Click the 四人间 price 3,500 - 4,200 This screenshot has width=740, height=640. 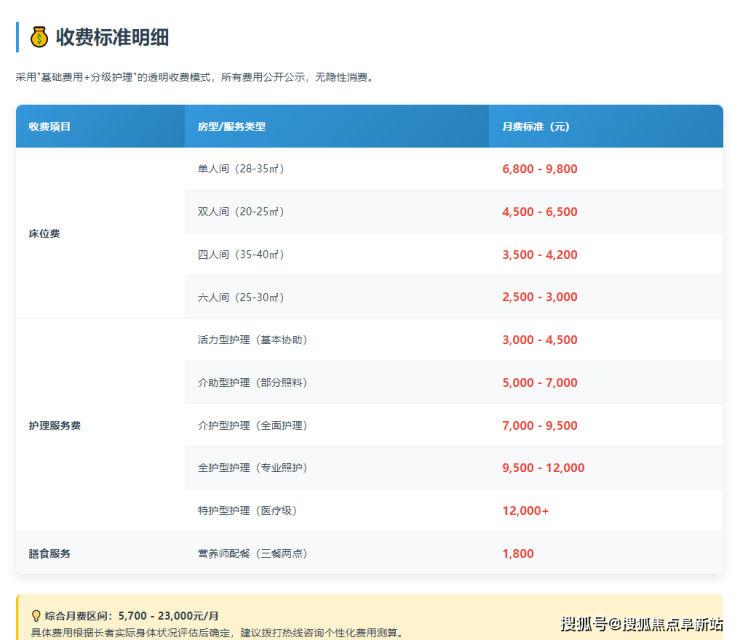(x=539, y=255)
